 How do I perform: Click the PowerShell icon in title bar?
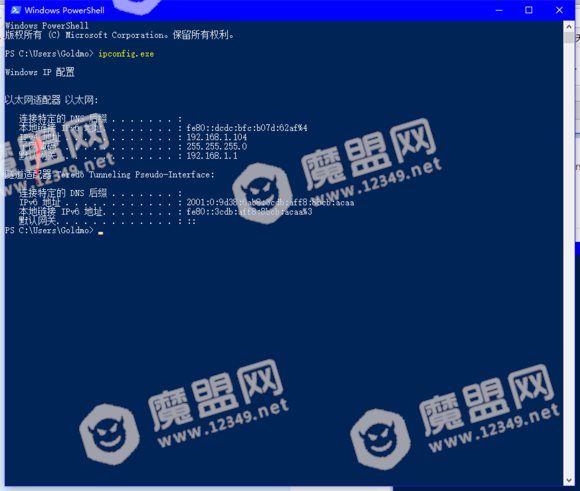pyautogui.click(x=16, y=10)
